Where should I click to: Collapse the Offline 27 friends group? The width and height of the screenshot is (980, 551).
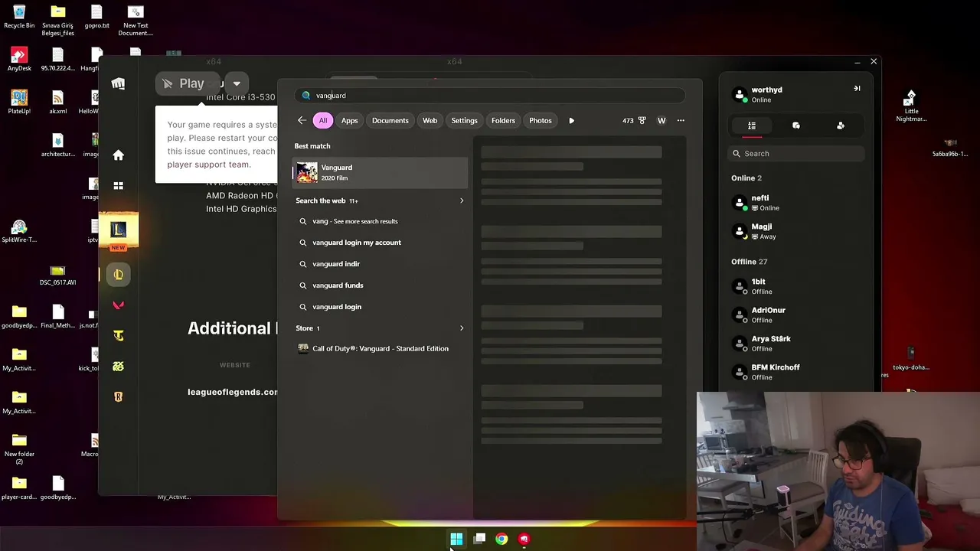[749, 262]
